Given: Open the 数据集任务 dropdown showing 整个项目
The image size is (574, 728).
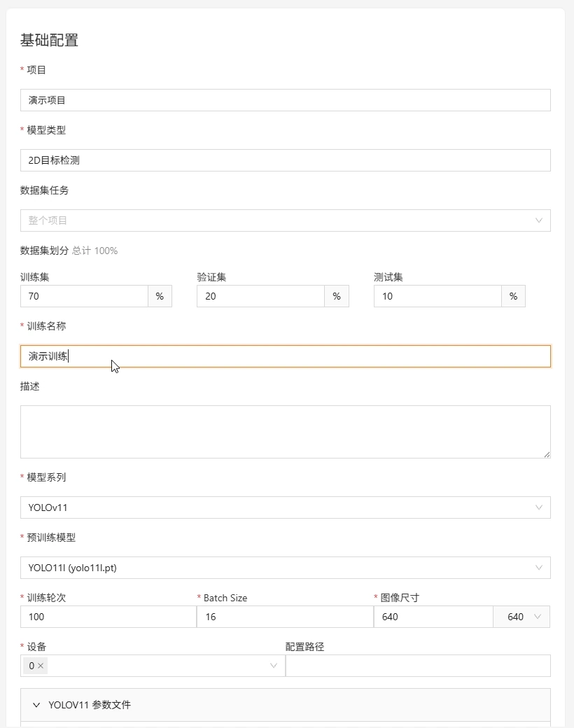Looking at the screenshot, I should (285, 220).
